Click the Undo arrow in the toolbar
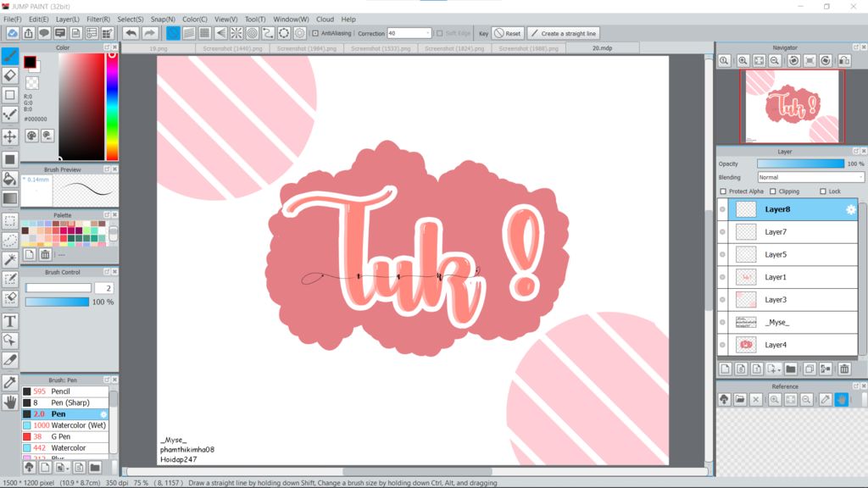The height and width of the screenshot is (488, 868). (x=131, y=33)
